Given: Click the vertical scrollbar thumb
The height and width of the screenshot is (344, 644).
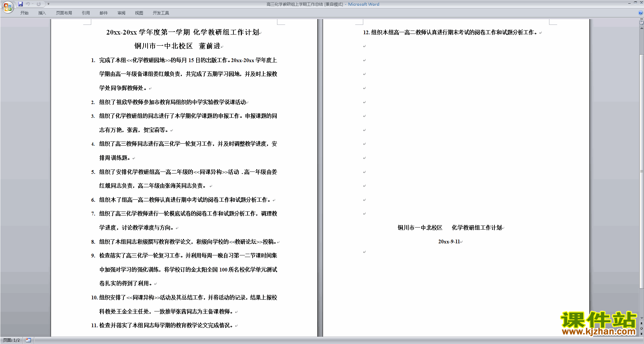Looking at the screenshot, I should pos(641,171).
